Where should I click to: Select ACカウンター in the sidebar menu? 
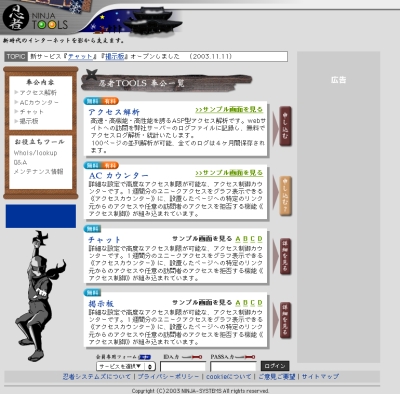[39, 102]
